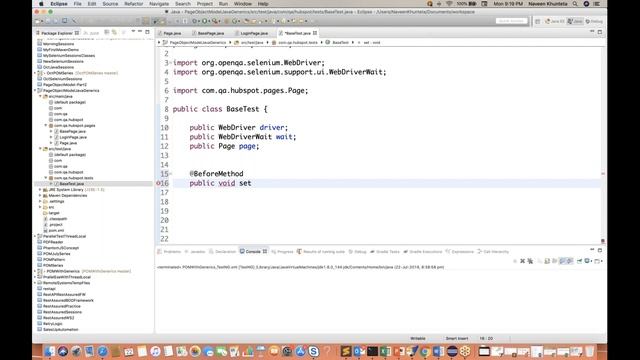Expand Maven Dependencies node
Screen dimensions: 640x360
tap(40, 196)
